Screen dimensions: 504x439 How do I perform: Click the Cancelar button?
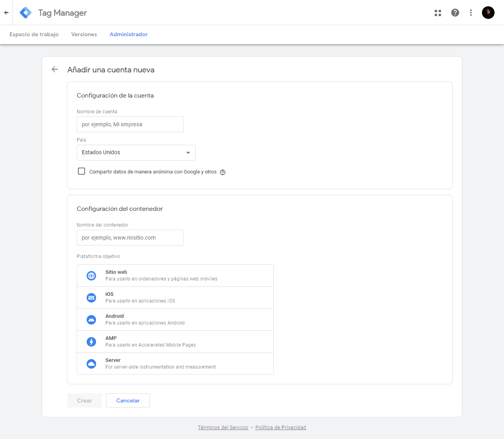click(128, 400)
